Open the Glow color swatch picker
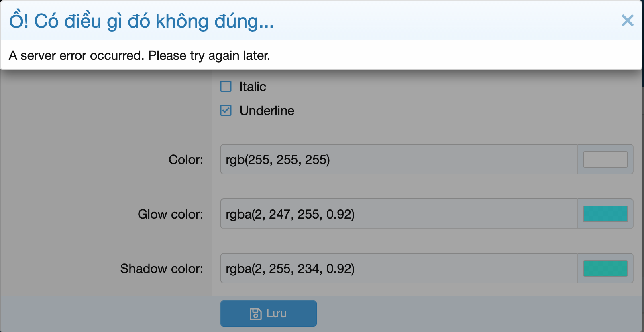The width and height of the screenshot is (644, 332). [x=605, y=214]
